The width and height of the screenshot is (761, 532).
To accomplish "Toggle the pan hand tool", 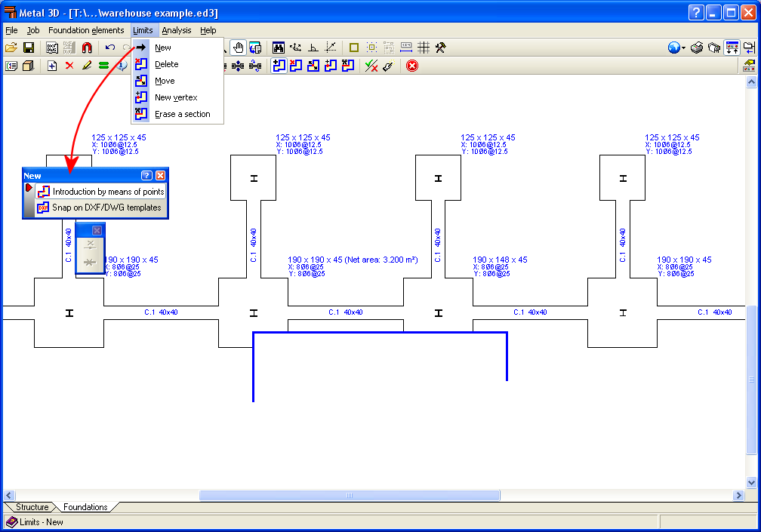I will pyautogui.click(x=238, y=48).
